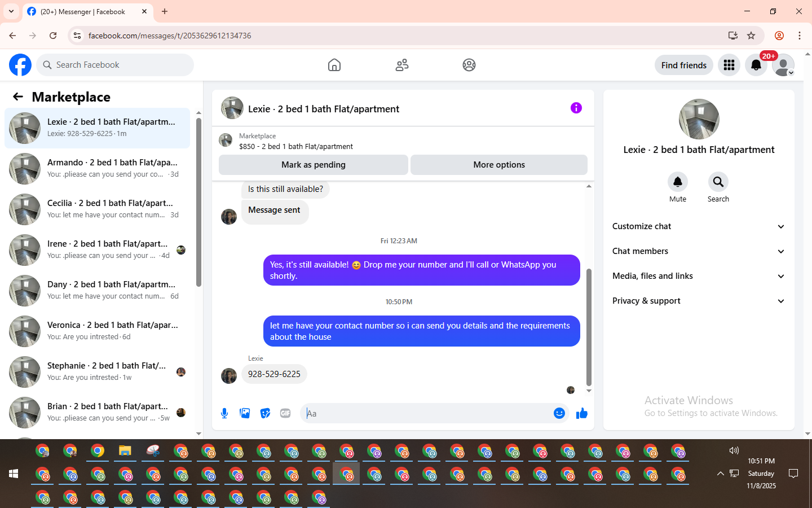812x508 pixels.
Task: Go to the Home feed icon
Action: click(334, 65)
